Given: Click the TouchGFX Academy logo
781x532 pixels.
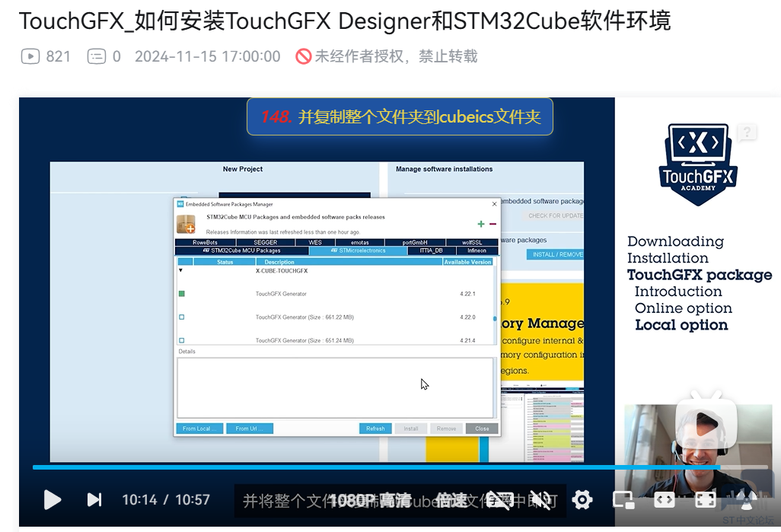Looking at the screenshot, I should click(698, 165).
